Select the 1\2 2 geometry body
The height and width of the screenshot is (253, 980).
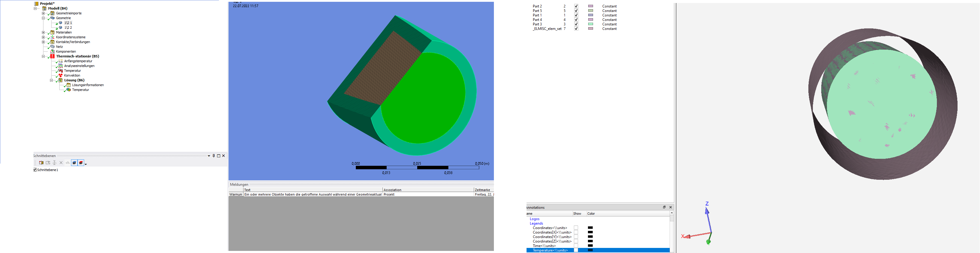point(68,28)
